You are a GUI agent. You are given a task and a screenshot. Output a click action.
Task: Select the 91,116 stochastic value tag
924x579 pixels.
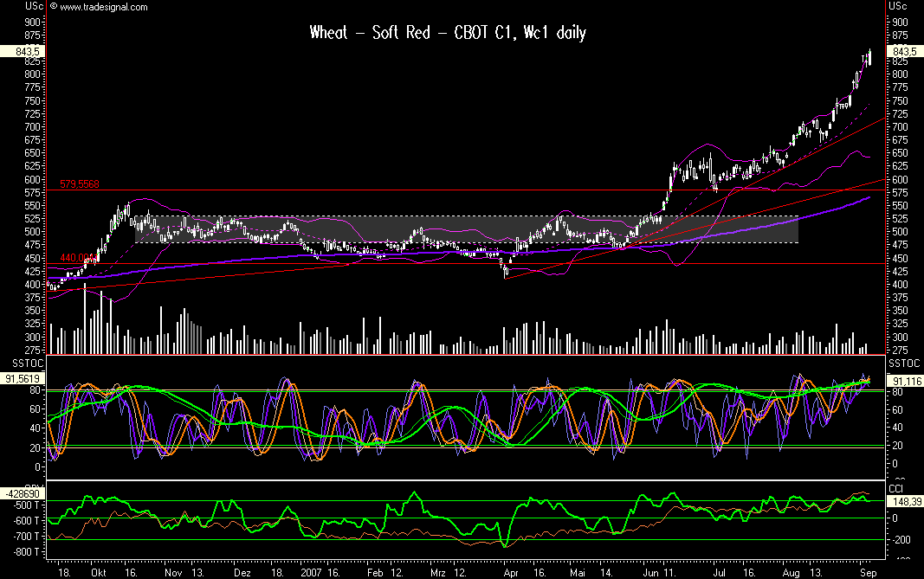point(903,381)
